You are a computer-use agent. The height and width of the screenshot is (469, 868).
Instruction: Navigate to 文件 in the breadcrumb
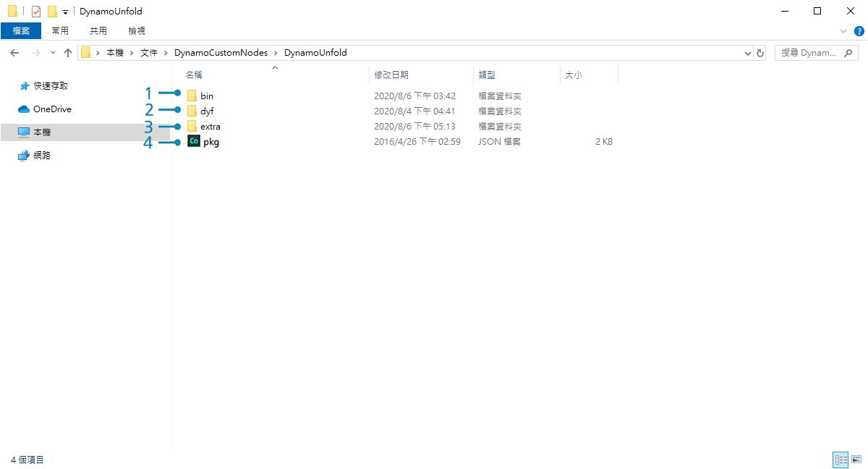(149, 53)
